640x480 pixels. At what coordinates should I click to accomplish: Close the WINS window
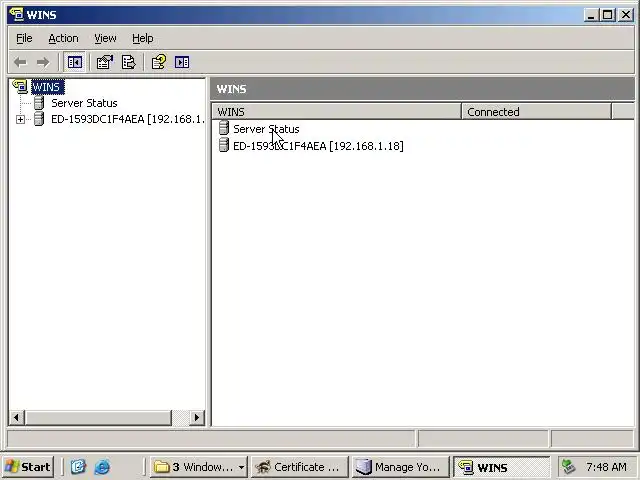[x=626, y=15]
